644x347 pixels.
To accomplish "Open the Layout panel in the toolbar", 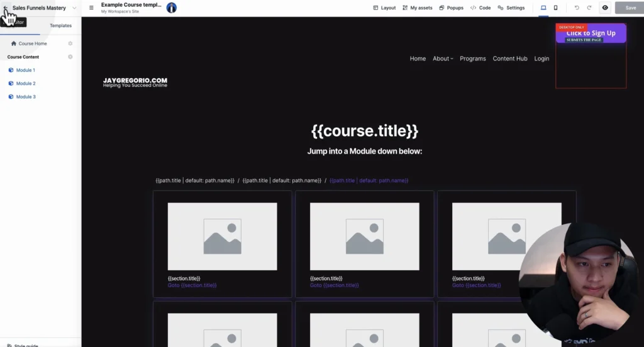I will pos(384,8).
